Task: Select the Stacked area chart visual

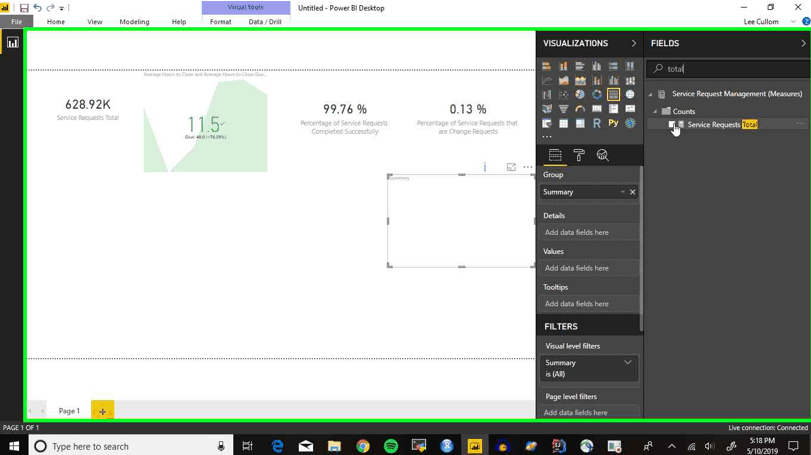Action: click(x=580, y=80)
